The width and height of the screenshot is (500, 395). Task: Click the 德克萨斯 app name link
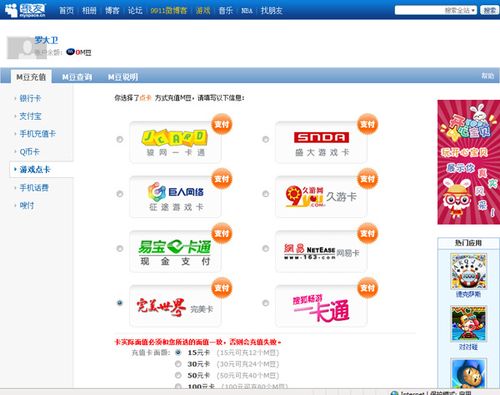pyautogui.click(x=468, y=294)
